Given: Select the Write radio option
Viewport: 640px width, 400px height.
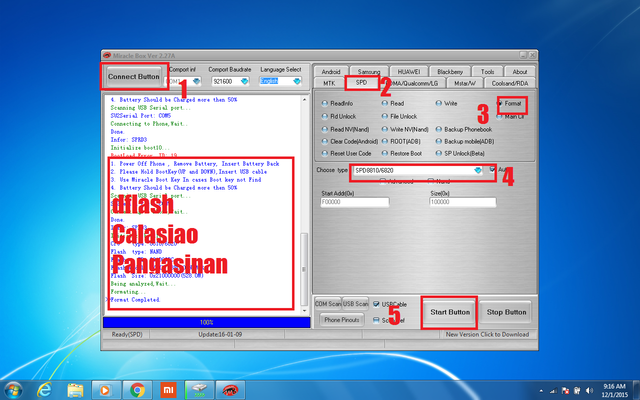Looking at the screenshot, I should tap(447, 104).
